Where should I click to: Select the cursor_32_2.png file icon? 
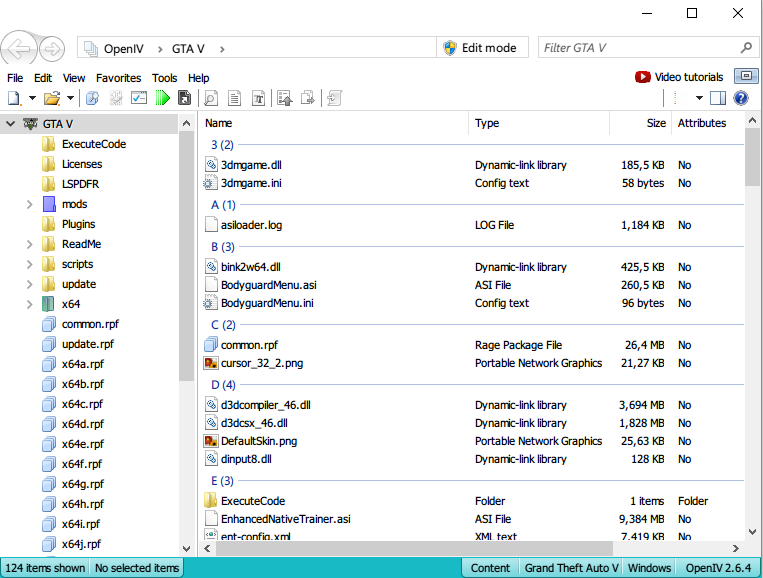211,363
